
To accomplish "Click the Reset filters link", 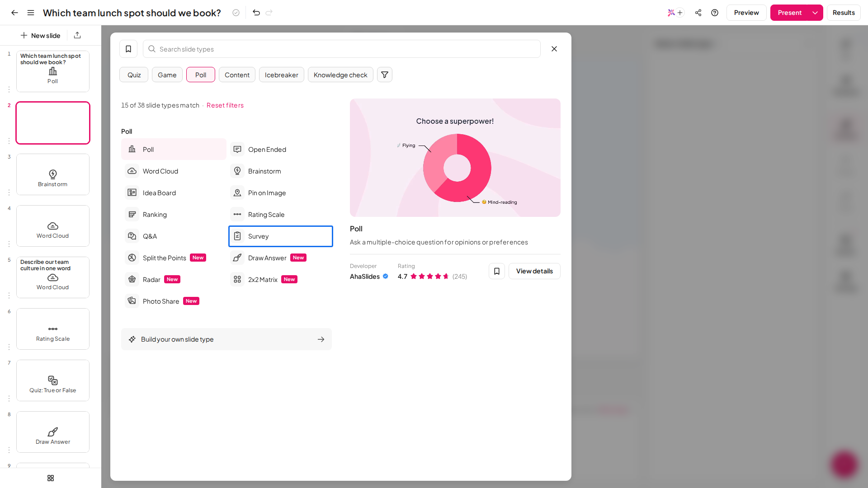I will (x=225, y=105).
